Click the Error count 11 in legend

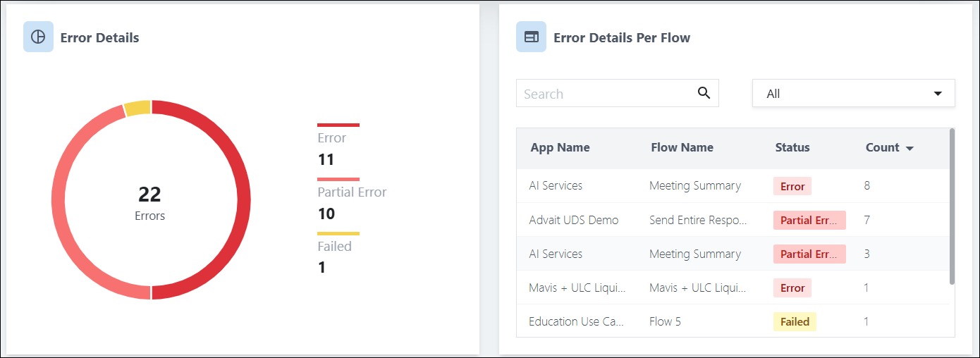[326, 159]
